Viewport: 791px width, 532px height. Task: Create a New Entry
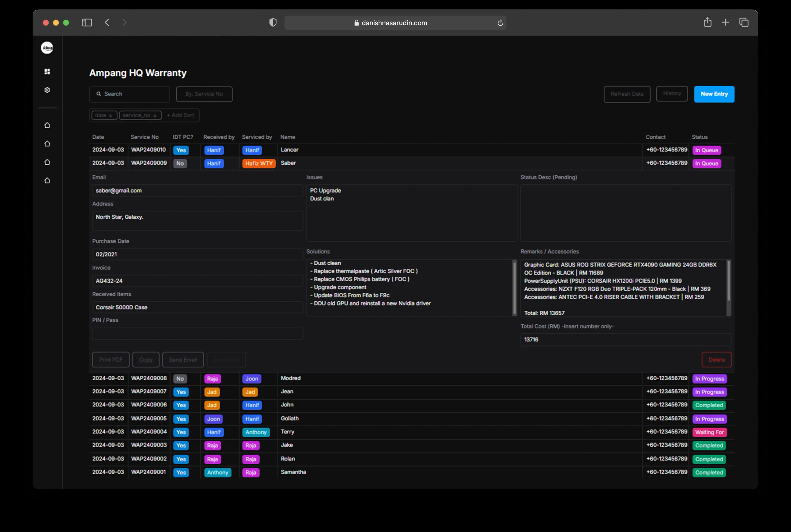[x=714, y=94]
